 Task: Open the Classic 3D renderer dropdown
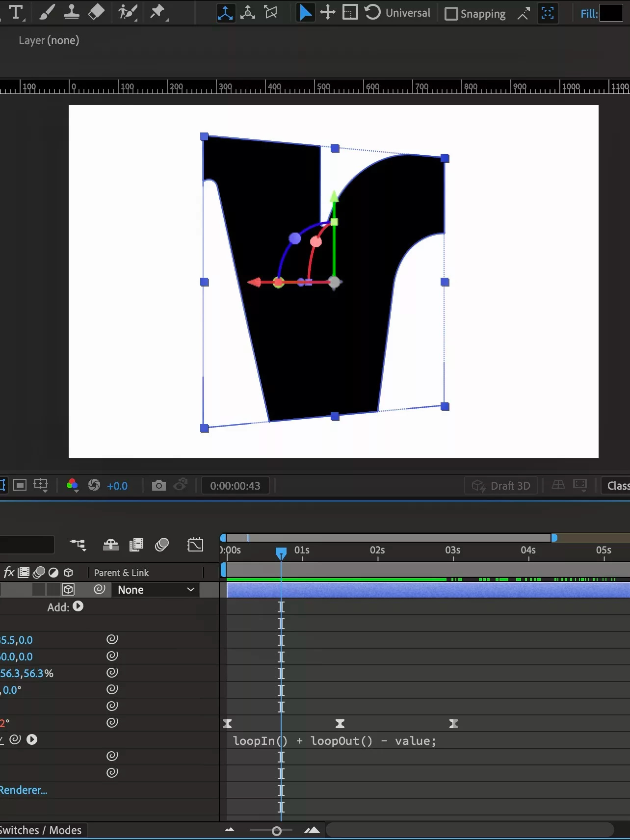pyautogui.click(x=616, y=486)
